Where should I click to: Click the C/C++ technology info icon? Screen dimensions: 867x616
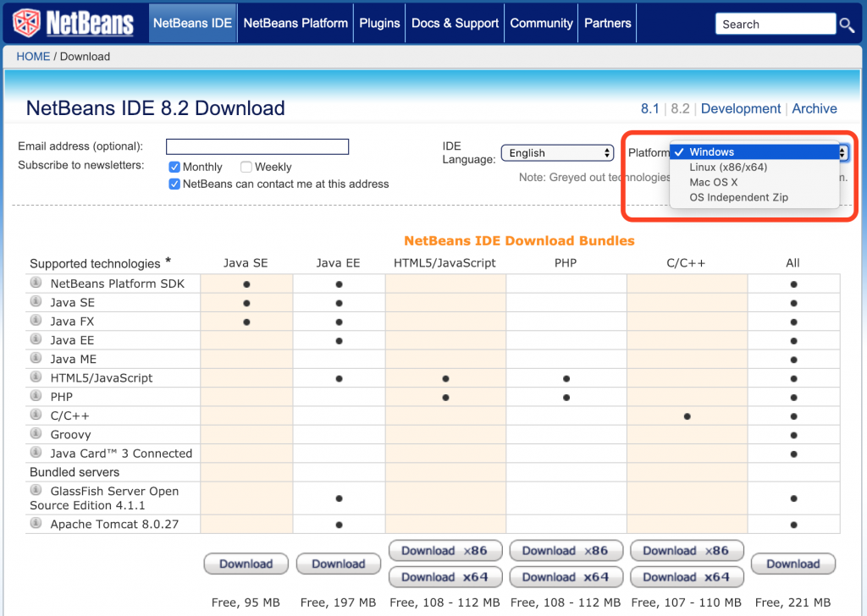[35, 415]
